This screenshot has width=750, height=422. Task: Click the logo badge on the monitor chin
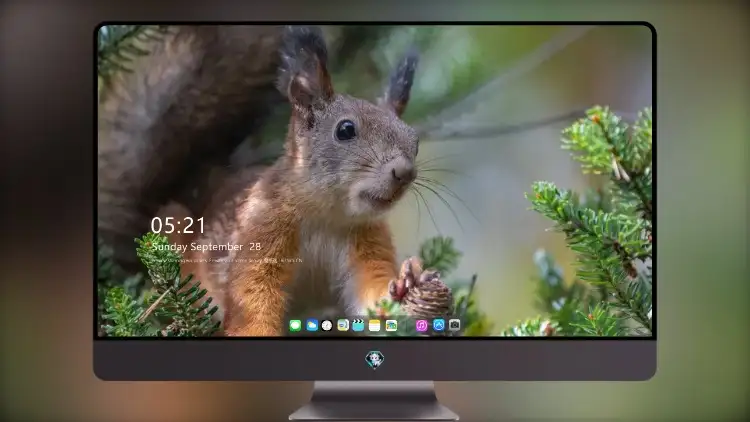(375, 360)
